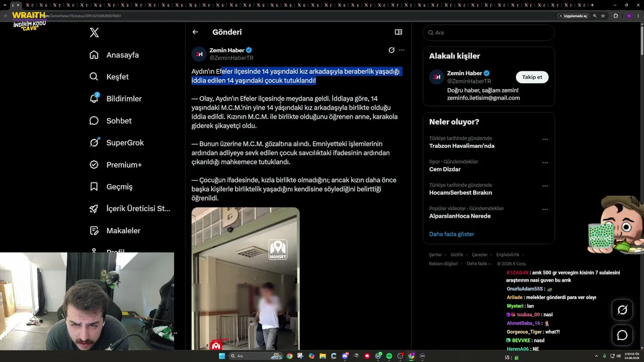Open reader view icon in post header
Image resolution: width=644 pixels, height=362 pixels.
point(398,32)
